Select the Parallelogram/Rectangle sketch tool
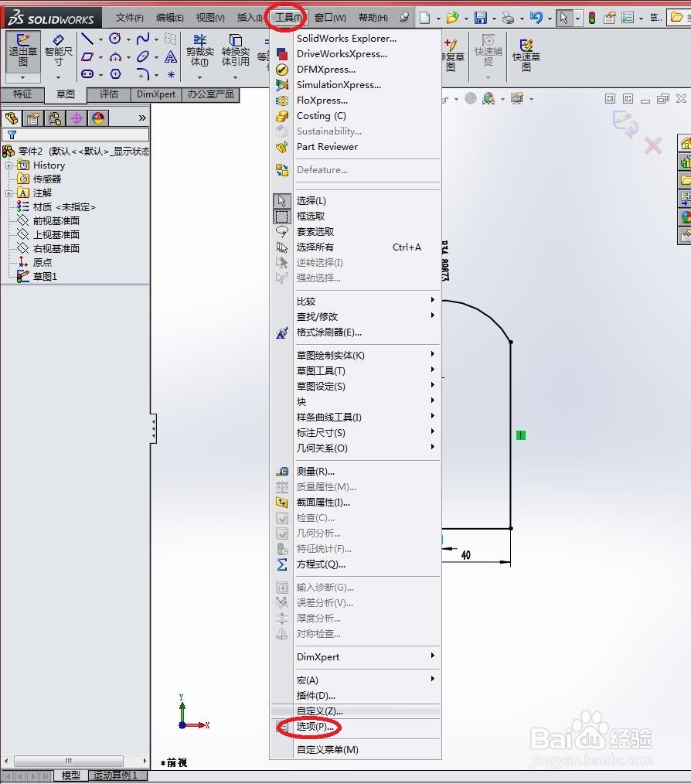Screen dimensions: 691x784 pos(87,57)
